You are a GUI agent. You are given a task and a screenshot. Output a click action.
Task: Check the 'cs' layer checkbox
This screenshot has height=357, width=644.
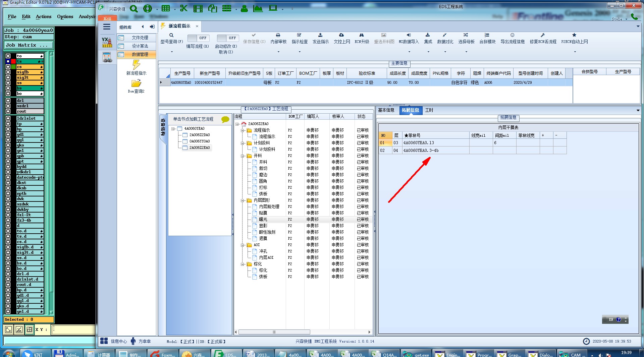pyautogui.click(x=8, y=67)
